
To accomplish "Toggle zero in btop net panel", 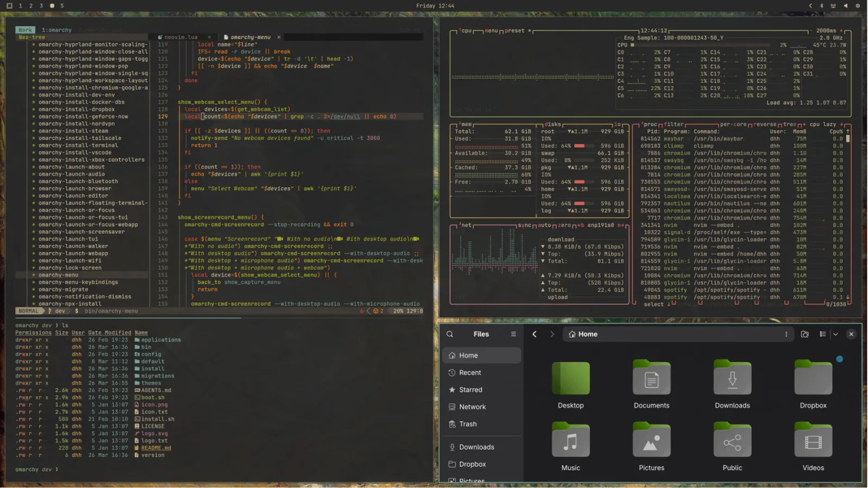I will point(564,225).
